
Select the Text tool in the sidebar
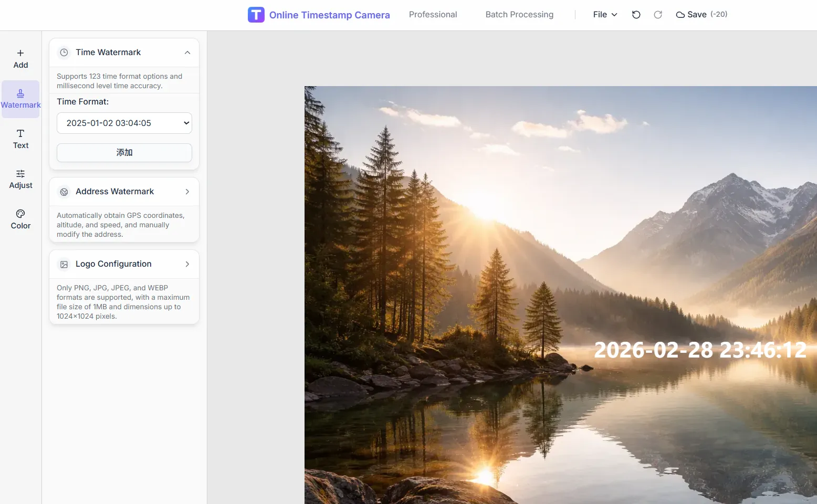point(20,138)
